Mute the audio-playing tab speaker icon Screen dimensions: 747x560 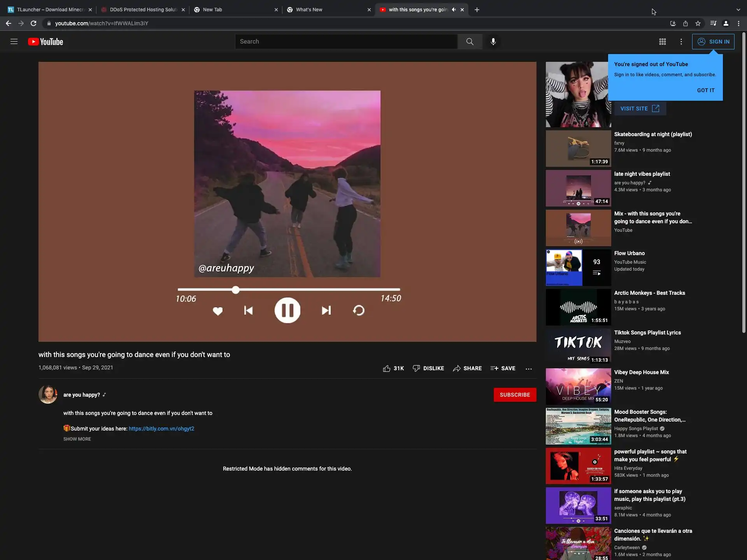(454, 10)
